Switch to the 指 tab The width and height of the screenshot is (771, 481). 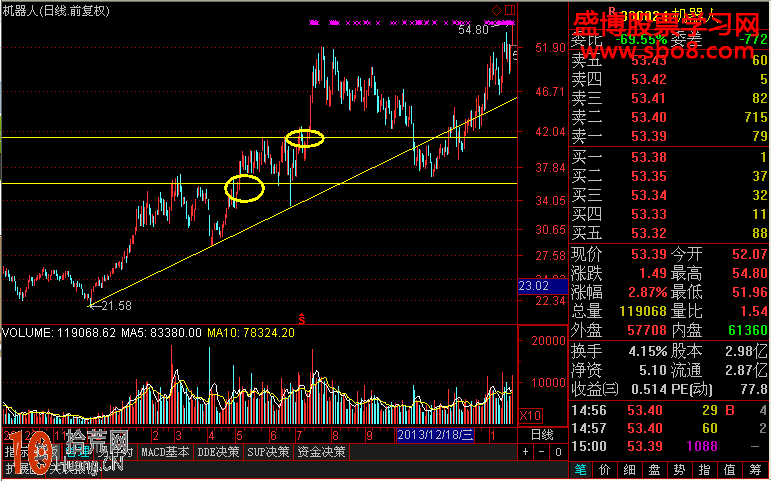[x=704, y=470]
